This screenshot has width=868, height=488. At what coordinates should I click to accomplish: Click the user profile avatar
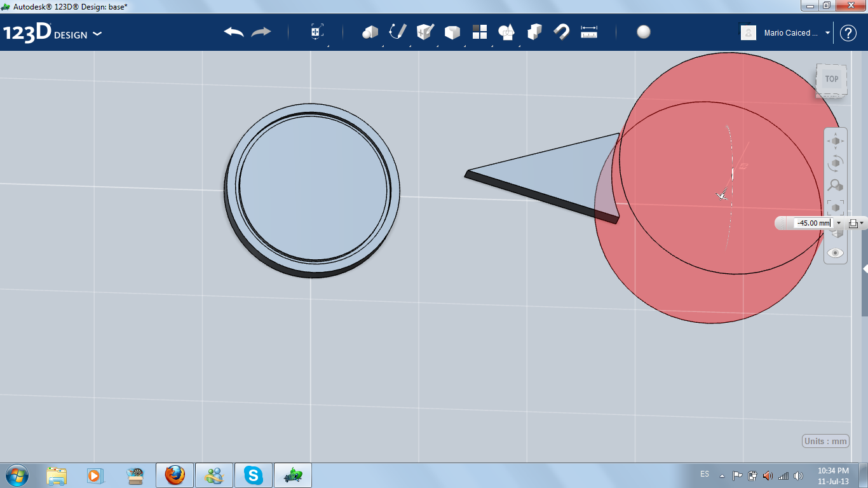tap(749, 32)
